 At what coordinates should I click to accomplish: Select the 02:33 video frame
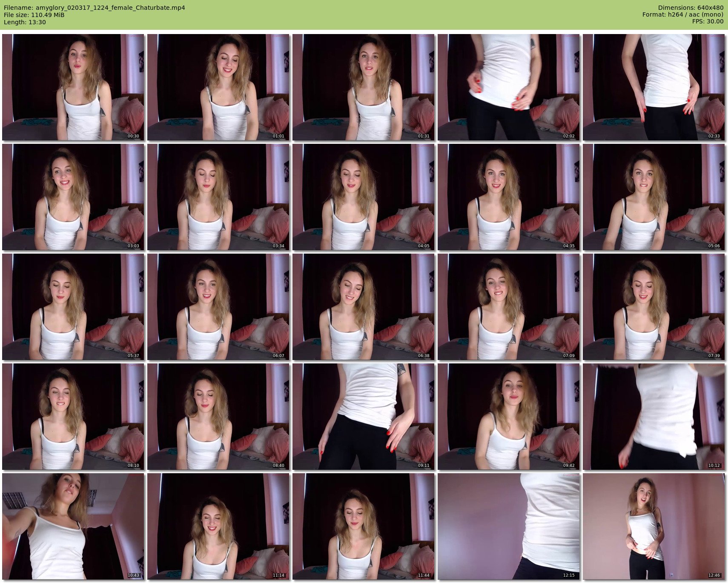[654, 87]
